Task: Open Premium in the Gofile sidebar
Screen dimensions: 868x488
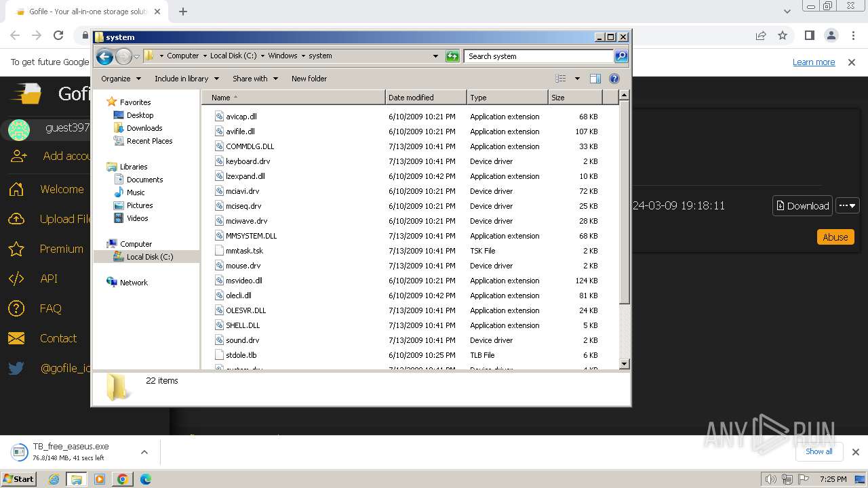Action: point(61,249)
